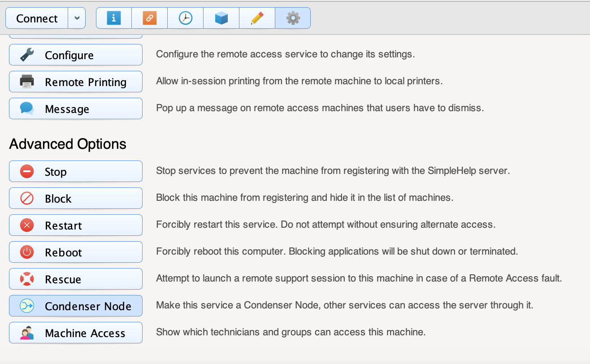Expand the Connect dropdown arrow
Viewport: 590px width, 364px height.
[x=77, y=18]
